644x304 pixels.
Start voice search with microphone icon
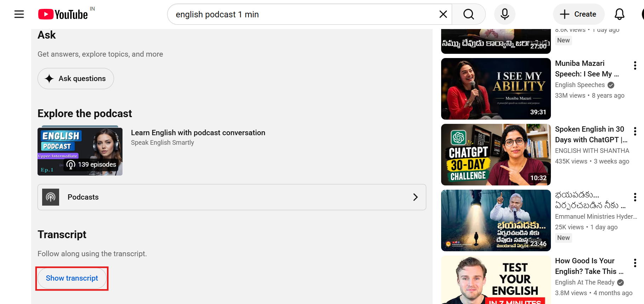pos(505,14)
